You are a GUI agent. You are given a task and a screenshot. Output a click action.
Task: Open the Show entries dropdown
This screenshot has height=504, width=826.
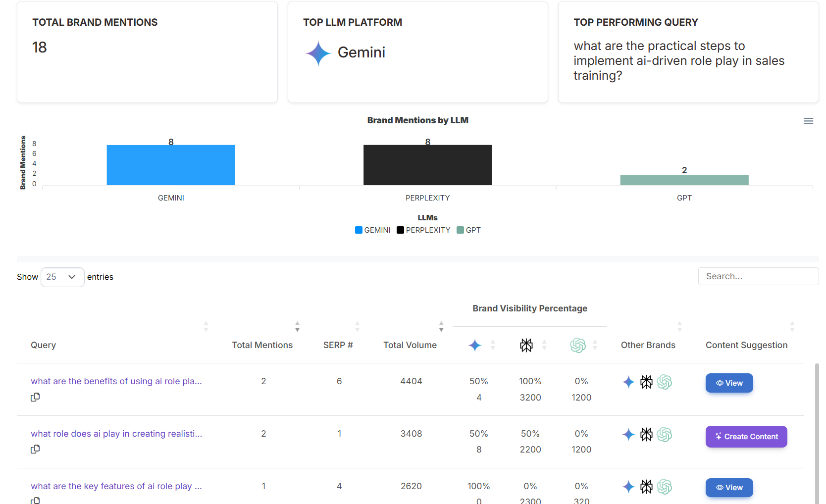pyautogui.click(x=62, y=277)
